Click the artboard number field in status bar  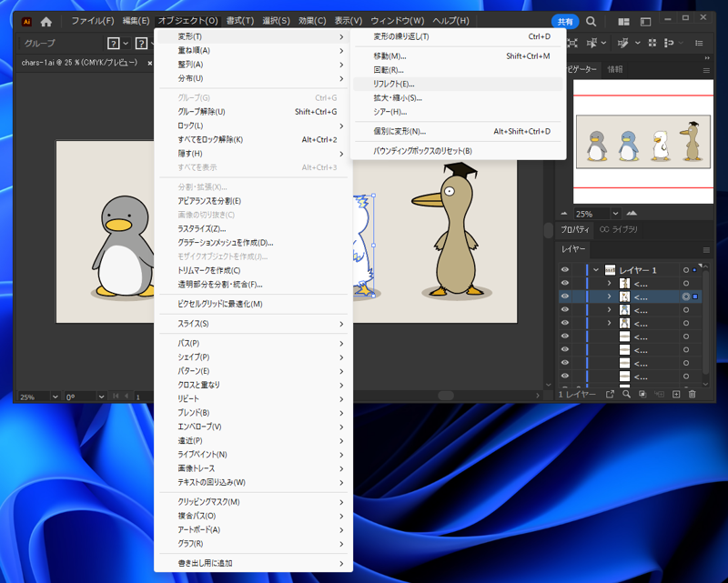[x=143, y=397]
